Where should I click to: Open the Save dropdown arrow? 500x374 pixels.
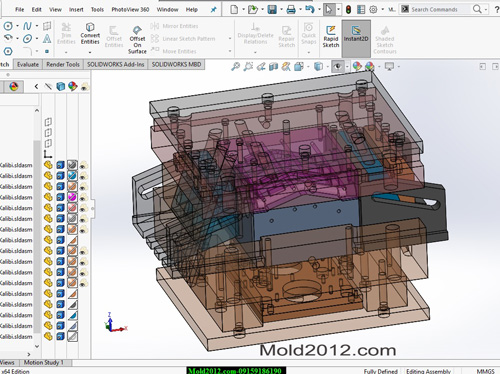pyautogui.click(x=281, y=9)
